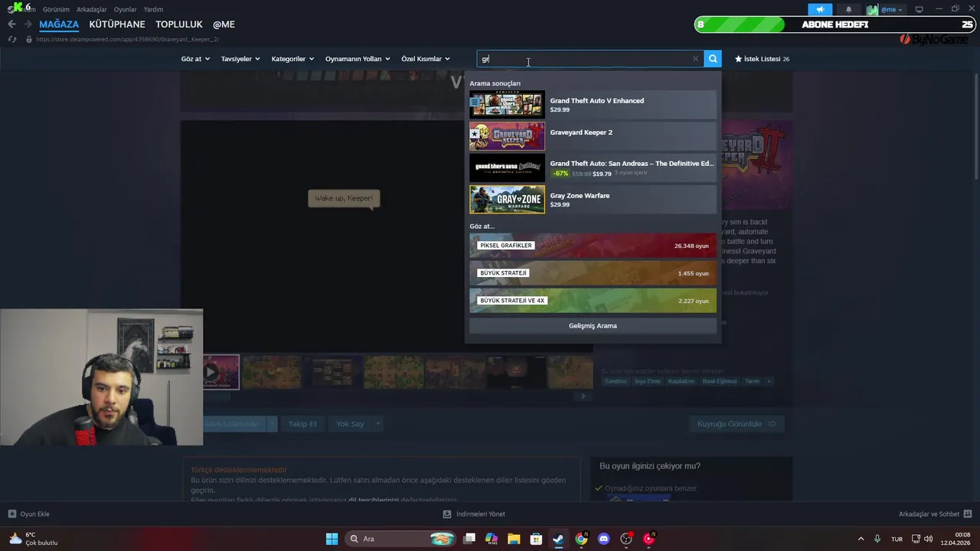Viewport: 980px width, 551px height.
Task: Open the Yok Say dropdown arrow
Action: (x=377, y=424)
